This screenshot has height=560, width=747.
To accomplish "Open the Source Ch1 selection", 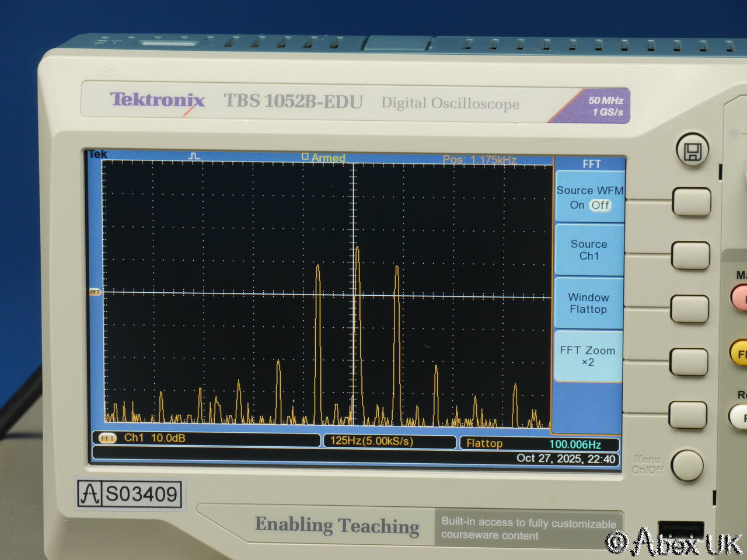I will click(589, 250).
